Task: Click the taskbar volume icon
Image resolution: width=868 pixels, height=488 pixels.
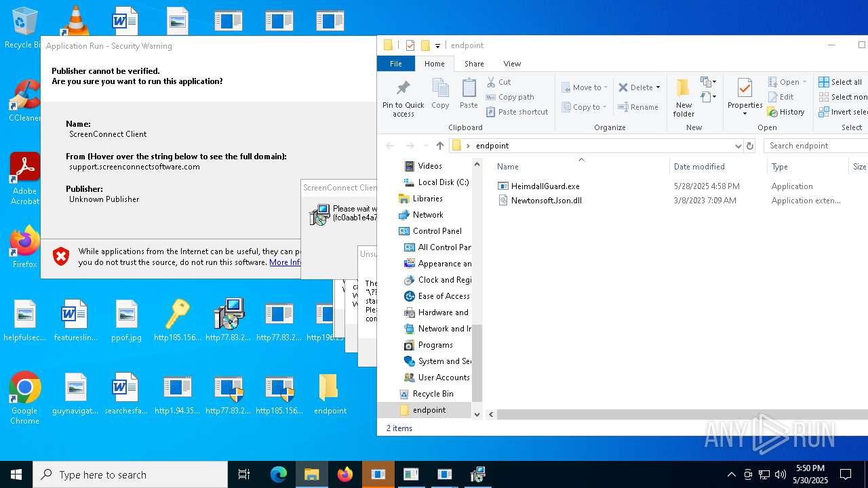Action: click(781, 474)
